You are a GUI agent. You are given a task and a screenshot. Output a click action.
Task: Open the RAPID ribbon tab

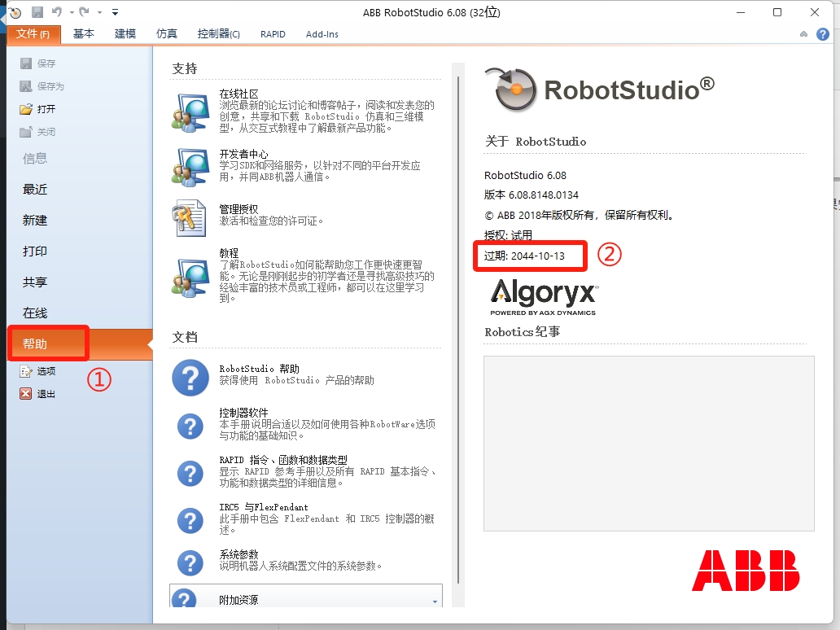(273, 34)
